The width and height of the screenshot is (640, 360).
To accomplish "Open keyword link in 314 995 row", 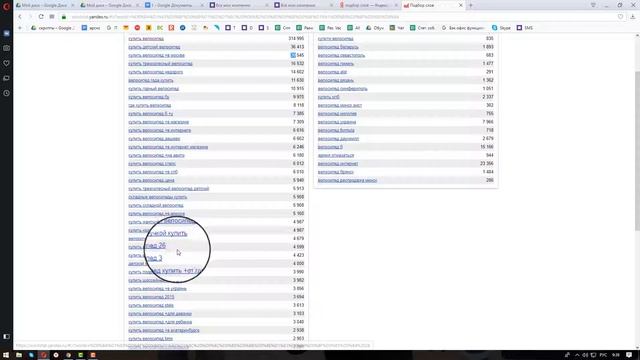I will coord(146,39).
